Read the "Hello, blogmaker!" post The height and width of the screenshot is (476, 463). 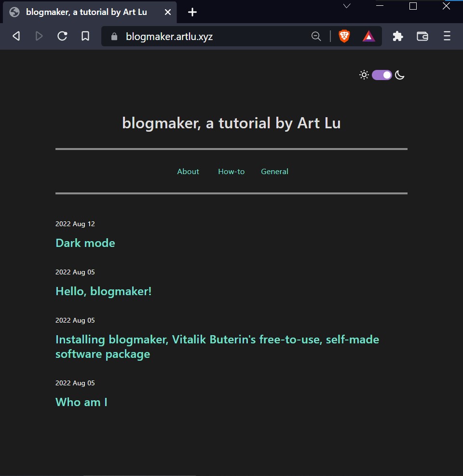pyautogui.click(x=104, y=291)
